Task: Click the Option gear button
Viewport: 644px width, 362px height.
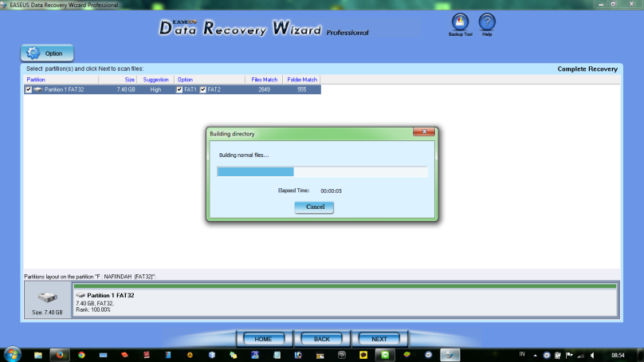Action: coord(47,53)
